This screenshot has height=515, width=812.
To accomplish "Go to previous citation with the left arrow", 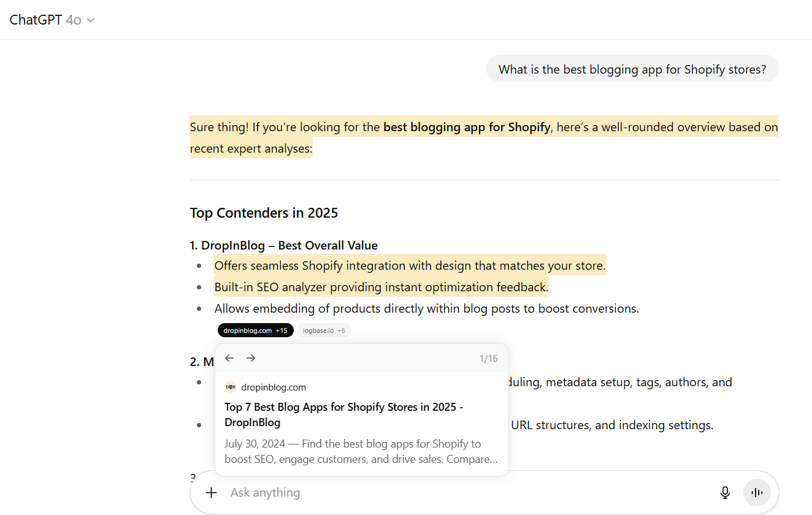I will (229, 358).
